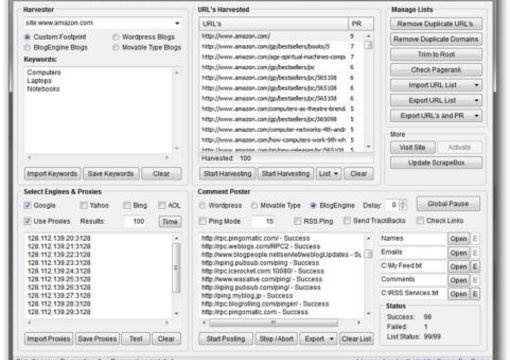The height and width of the screenshot is (360, 510).
Task: Click the Stop / Abort button
Action: (276, 339)
